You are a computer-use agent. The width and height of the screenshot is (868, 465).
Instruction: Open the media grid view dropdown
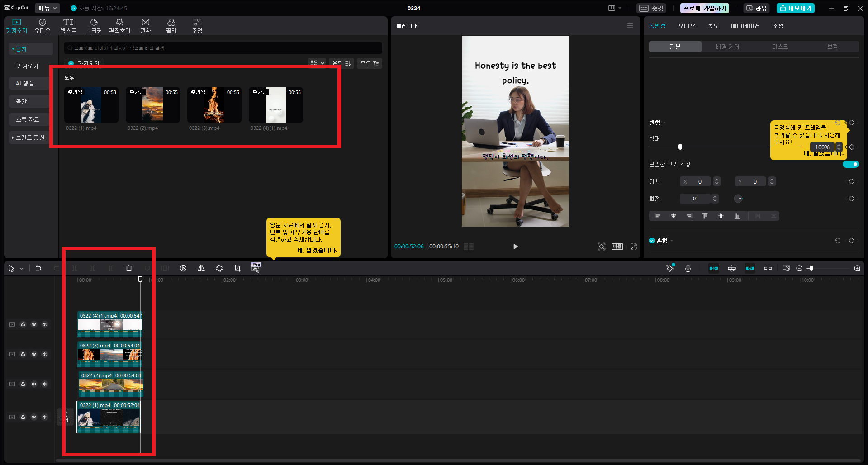317,63
